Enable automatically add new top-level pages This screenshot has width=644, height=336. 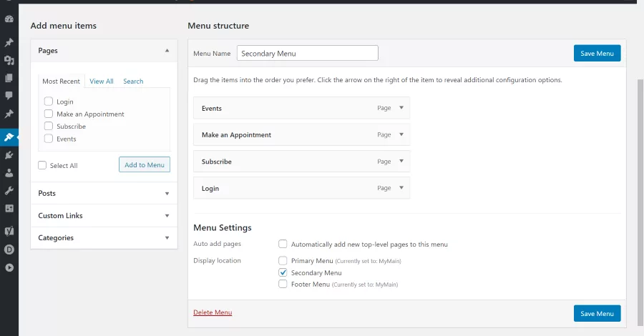(x=283, y=244)
